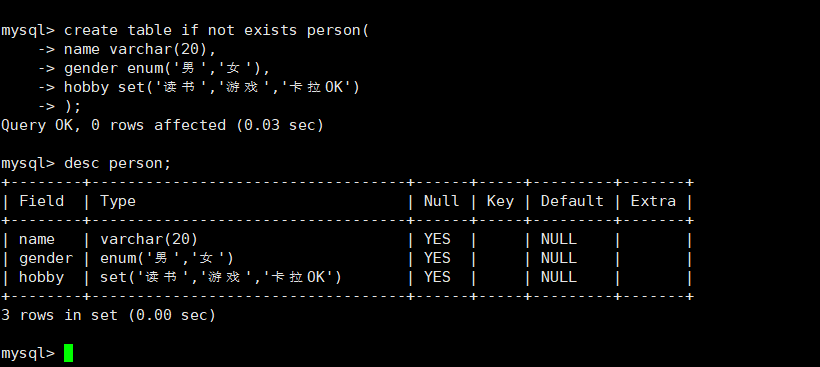Click the 'Default' column header
The image size is (820, 367).
tap(572, 201)
